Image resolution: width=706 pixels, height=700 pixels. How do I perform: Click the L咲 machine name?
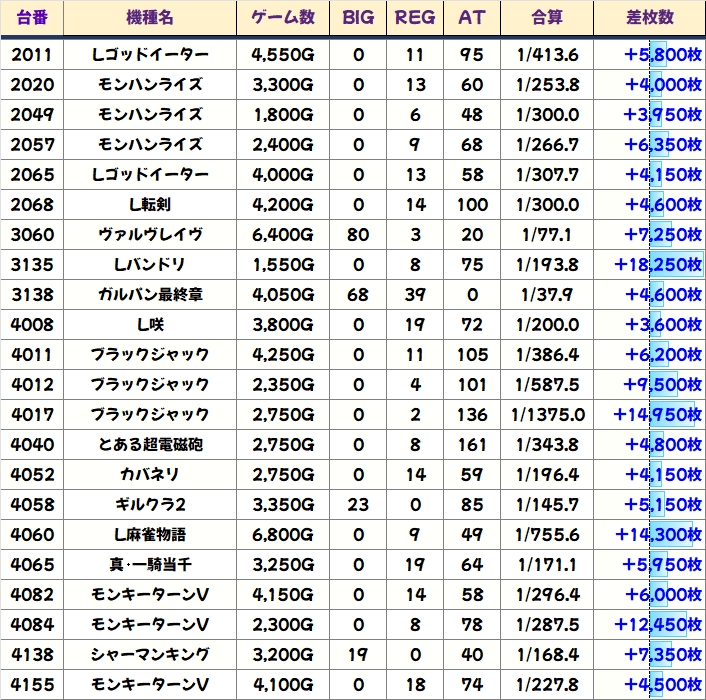pos(150,325)
